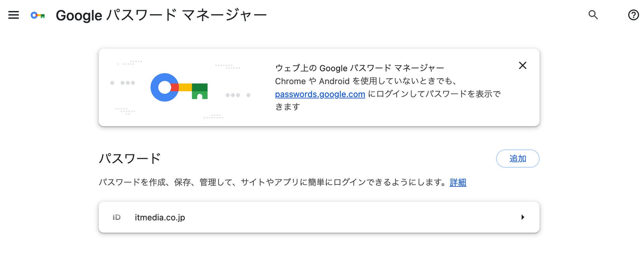
Task: Follow the passwords.google.com link
Action: click(320, 94)
